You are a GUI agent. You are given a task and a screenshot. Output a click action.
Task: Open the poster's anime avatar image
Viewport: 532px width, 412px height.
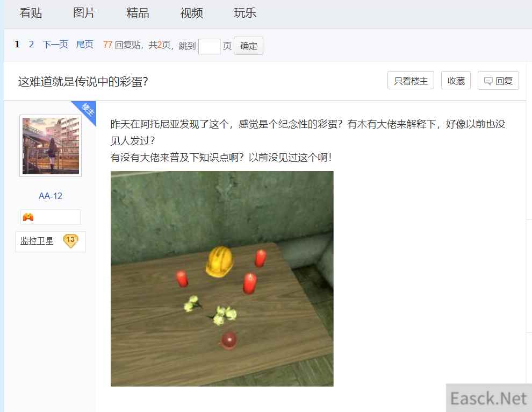[51, 146]
